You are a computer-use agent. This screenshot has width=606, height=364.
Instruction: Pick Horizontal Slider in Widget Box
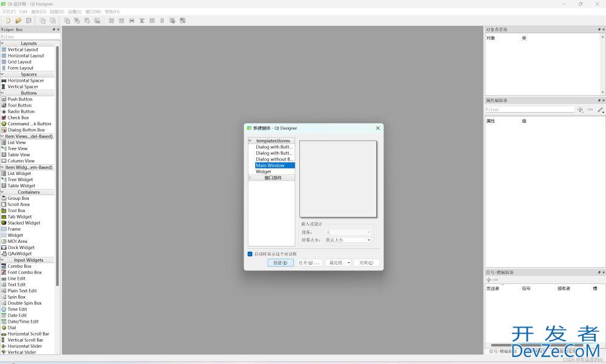click(x=25, y=346)
